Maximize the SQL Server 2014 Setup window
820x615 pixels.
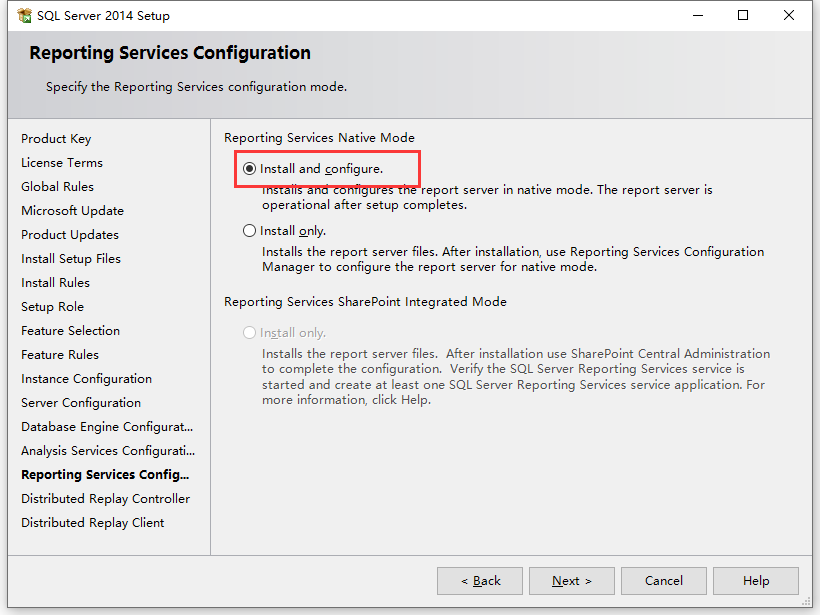click(x=743, y=16)
